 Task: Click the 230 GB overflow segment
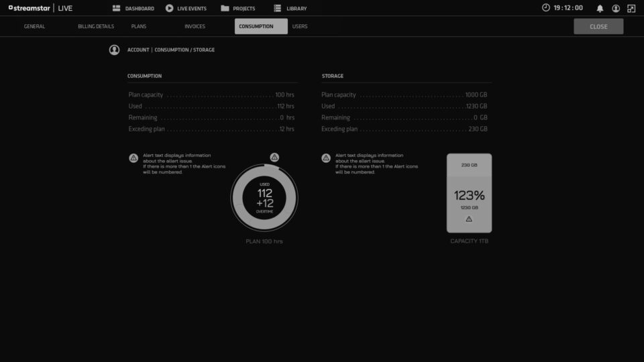(x=469, y=165)
